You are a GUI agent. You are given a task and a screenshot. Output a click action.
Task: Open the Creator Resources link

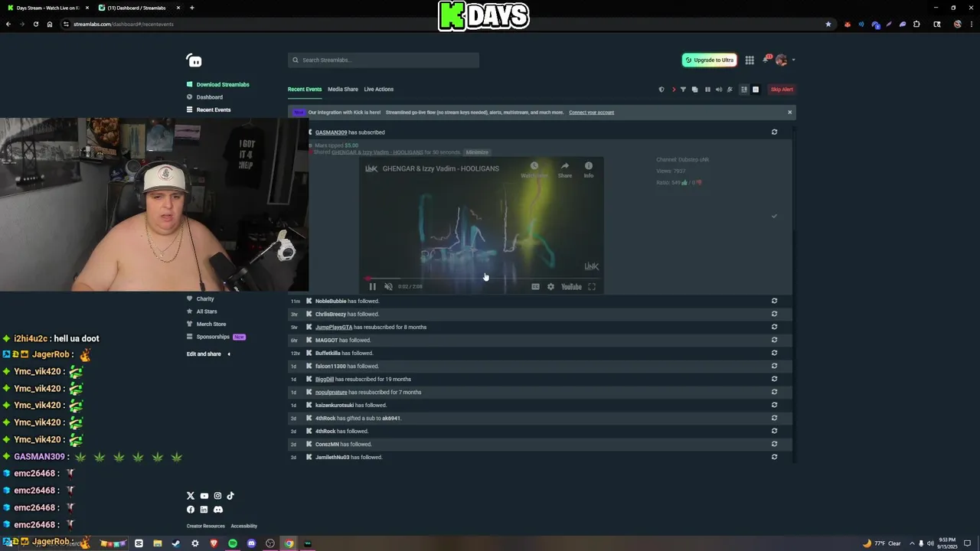[206, 526]
